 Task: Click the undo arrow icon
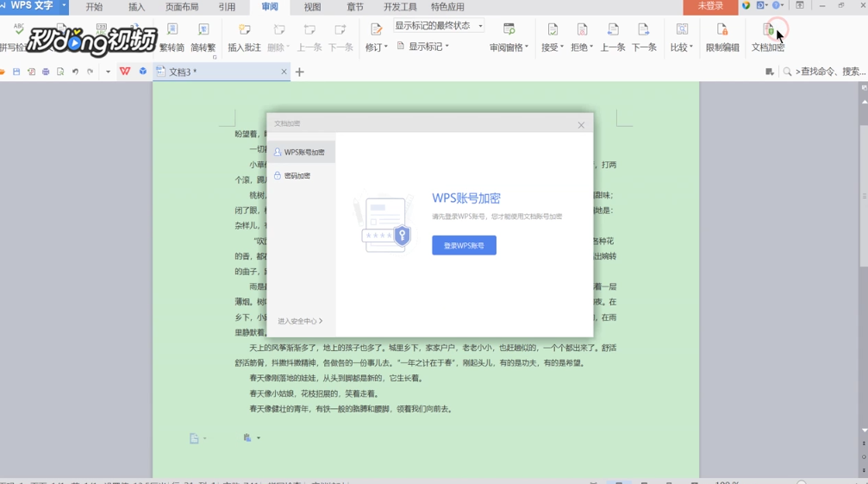click(x=75, y=72)
